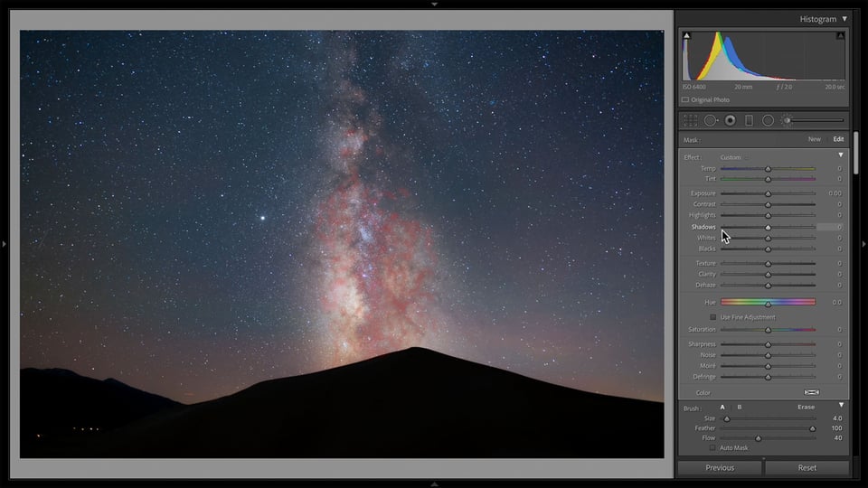Collapse the Brush options disclosure triangle
Viewport: 868px width, 488px height.
842,405
